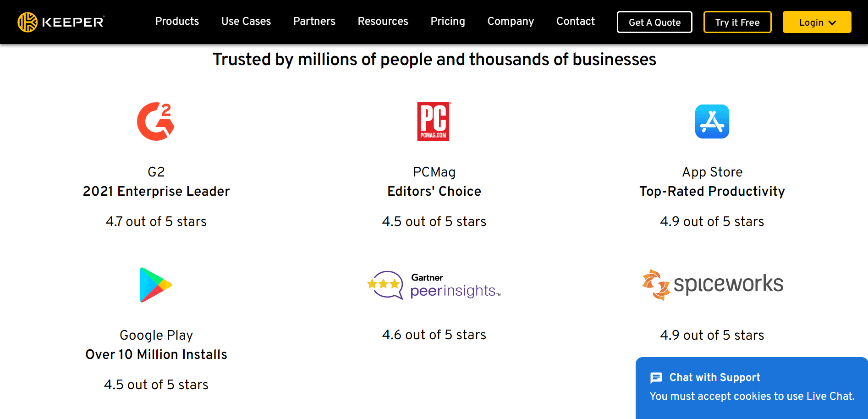
Task: Open the Partners menu
Action: click(314, 21)
